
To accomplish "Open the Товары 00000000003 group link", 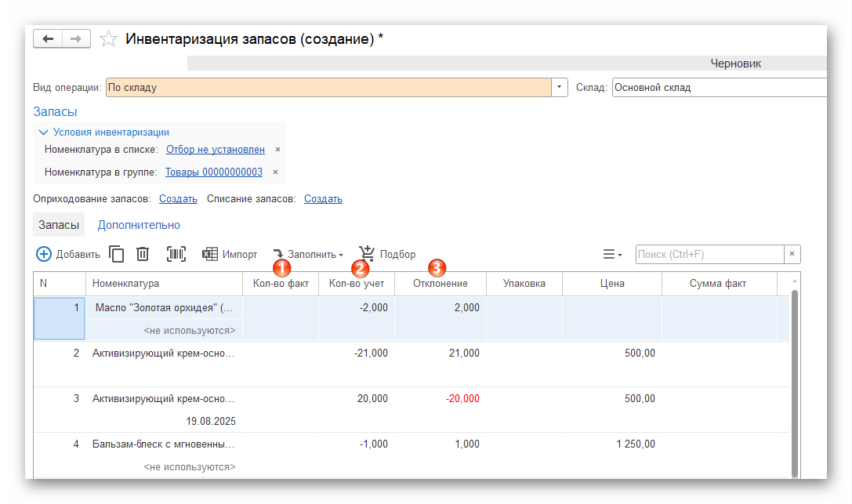I will tap(213, 172).
